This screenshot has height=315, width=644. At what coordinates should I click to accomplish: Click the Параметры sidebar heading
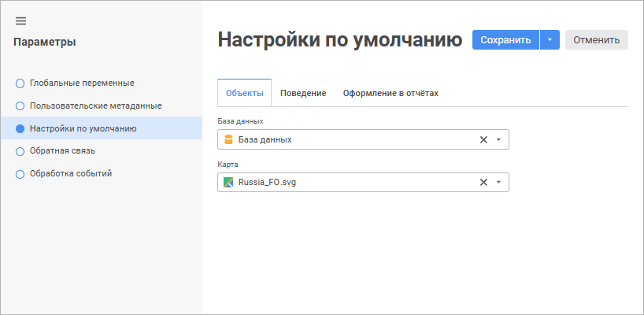pyautogui.click(x=45, y=42)
